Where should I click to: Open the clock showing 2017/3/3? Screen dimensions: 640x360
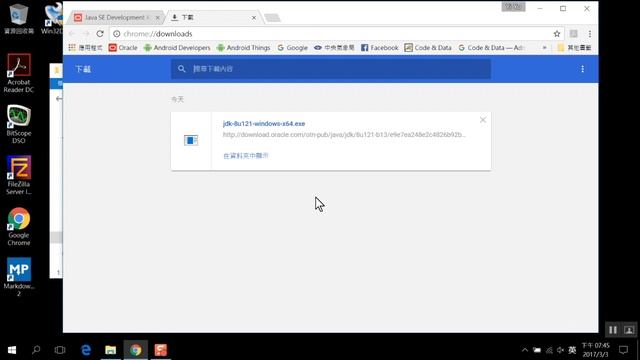click(596, 350)
